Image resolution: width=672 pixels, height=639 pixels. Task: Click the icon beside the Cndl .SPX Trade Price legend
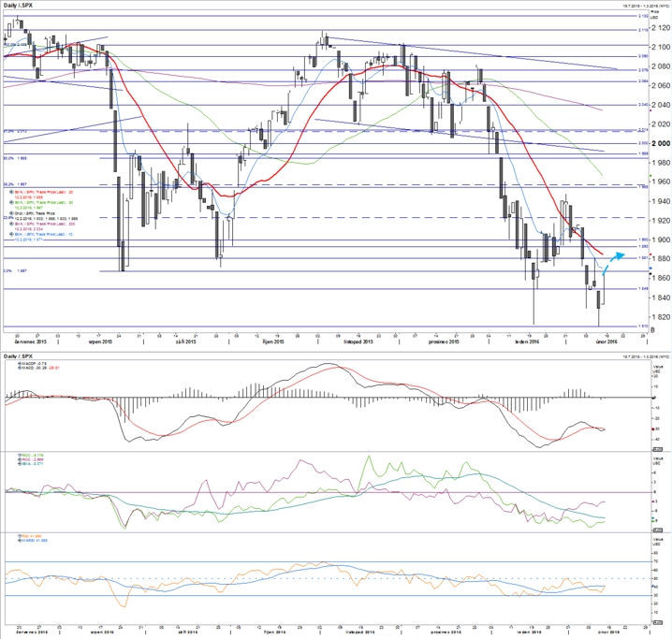[x=11, y=213]
